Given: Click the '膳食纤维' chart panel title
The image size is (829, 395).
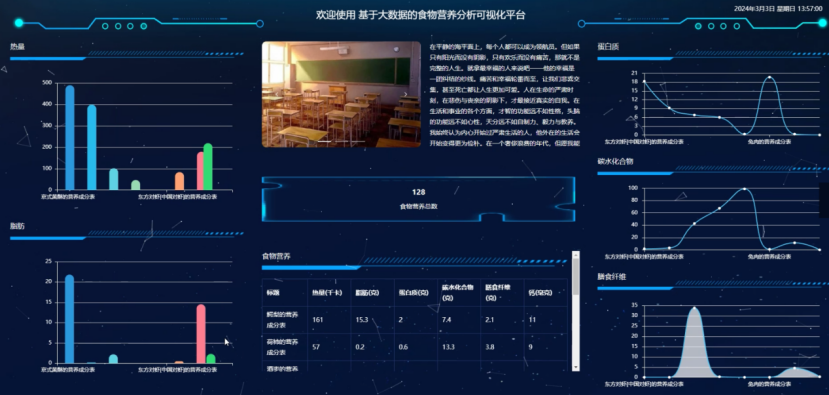Looking at the screenshot, I should coord(612,277).
